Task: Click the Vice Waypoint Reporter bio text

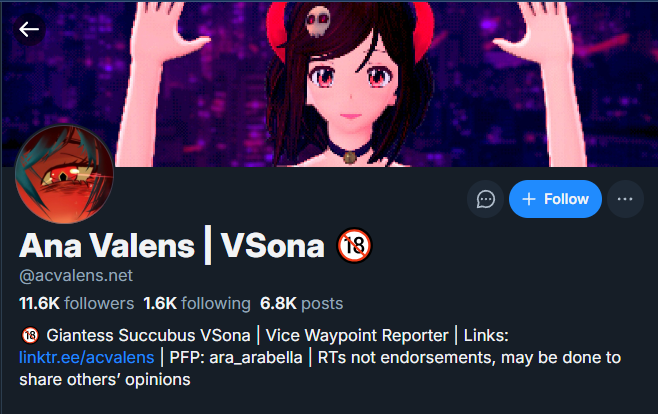Action: 357,336
